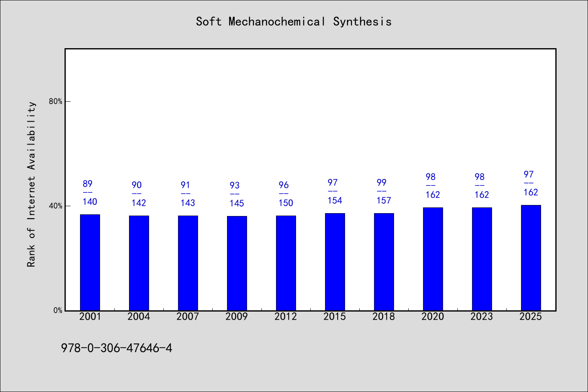The width and height of the screenshot is (588, 392).
Task: Click the 2025 x-axis label
Action: pyautogui.click(x=531, y=316)
